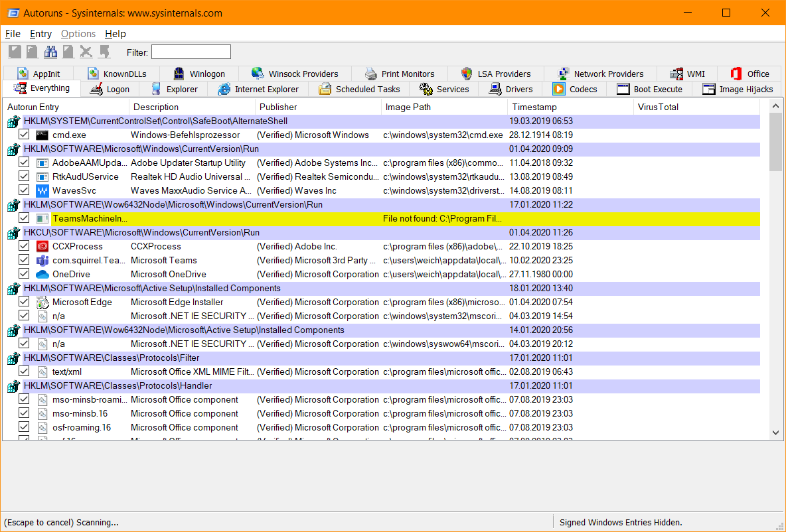Switch to the Image Hijacks tab

[738, 89]
